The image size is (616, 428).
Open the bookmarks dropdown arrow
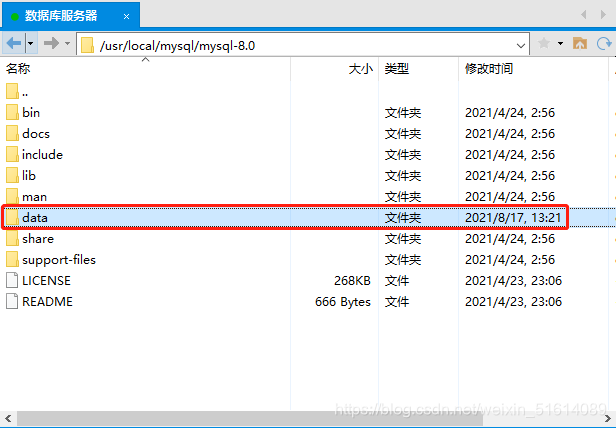561,43
